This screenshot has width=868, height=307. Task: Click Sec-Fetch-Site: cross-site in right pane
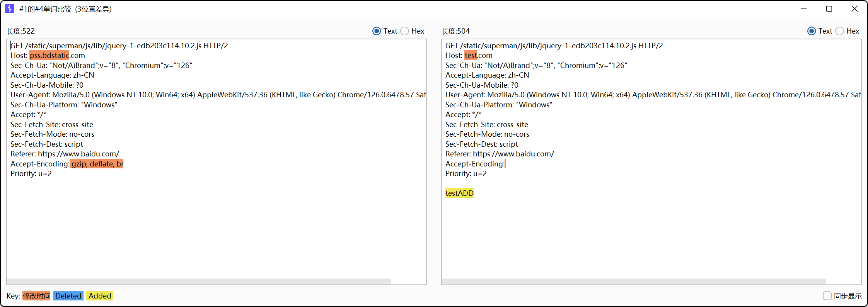coord(487,124)
